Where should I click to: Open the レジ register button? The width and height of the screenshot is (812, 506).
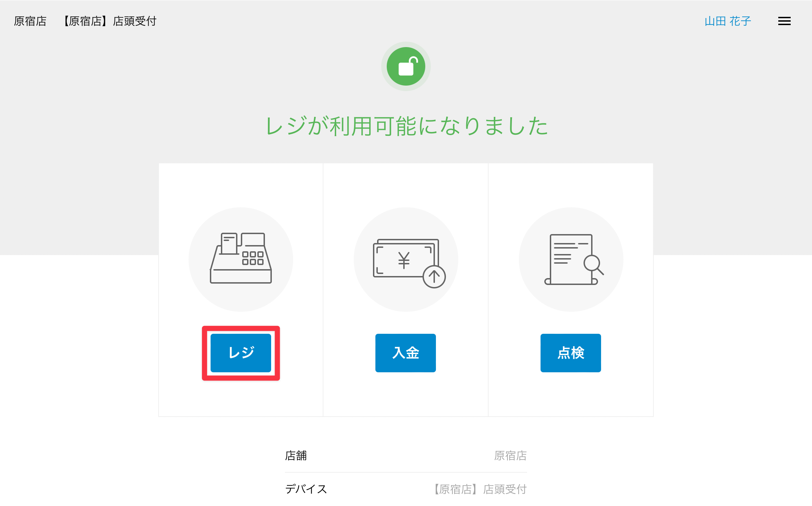click(x=241, y=353)
